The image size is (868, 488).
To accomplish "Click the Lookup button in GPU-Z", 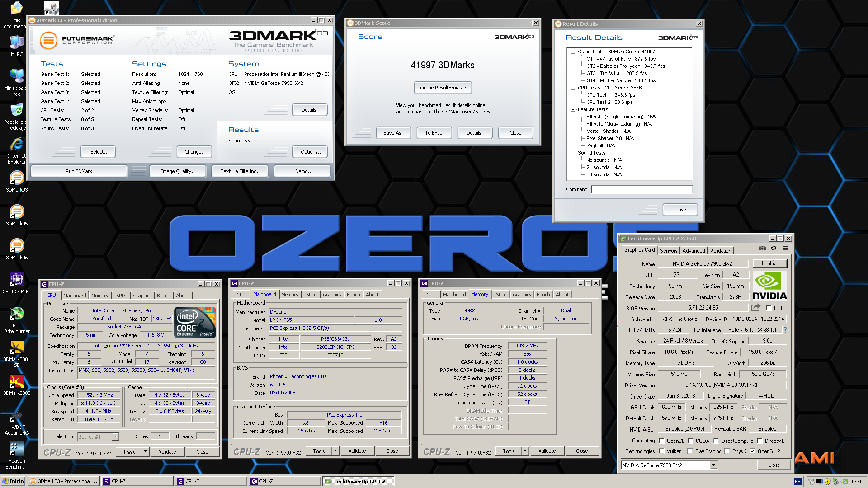I will pyautogui.click(x=769, y=263).
